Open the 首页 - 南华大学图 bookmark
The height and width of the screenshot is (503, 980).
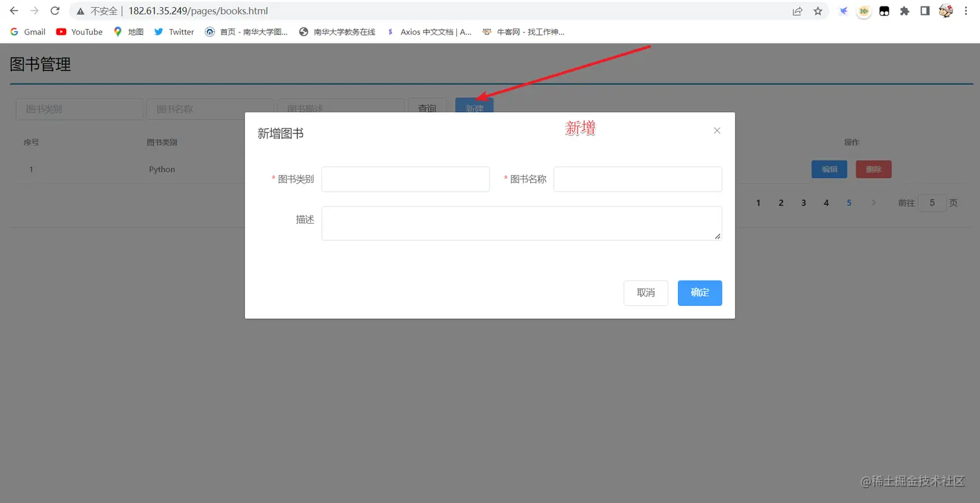tap(246, 32)
